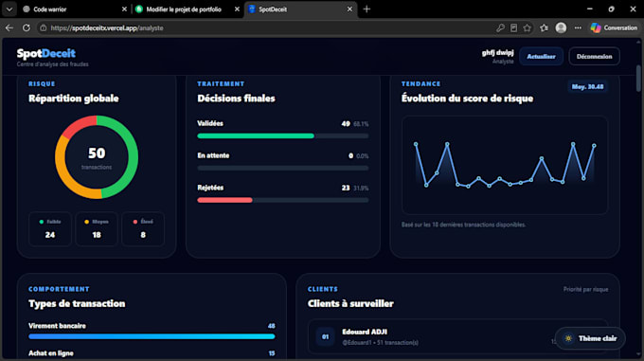Switch to Thème clair
This screenshot has height=361, width=644.
click(x=590, y=338)
